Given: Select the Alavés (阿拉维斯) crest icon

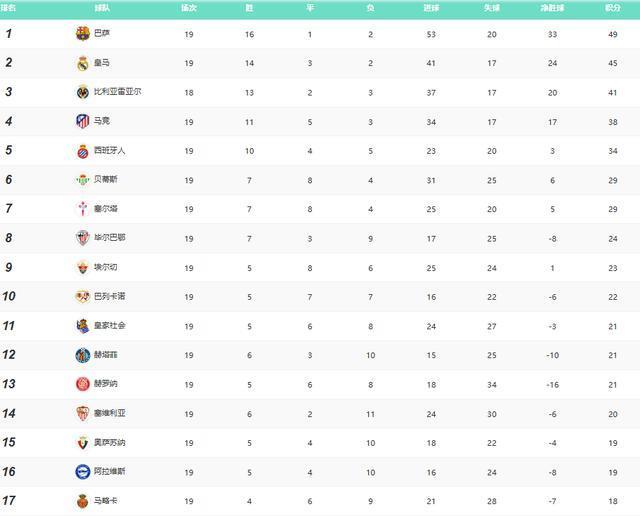Looking at the screenshot, I should click(83, 472).
